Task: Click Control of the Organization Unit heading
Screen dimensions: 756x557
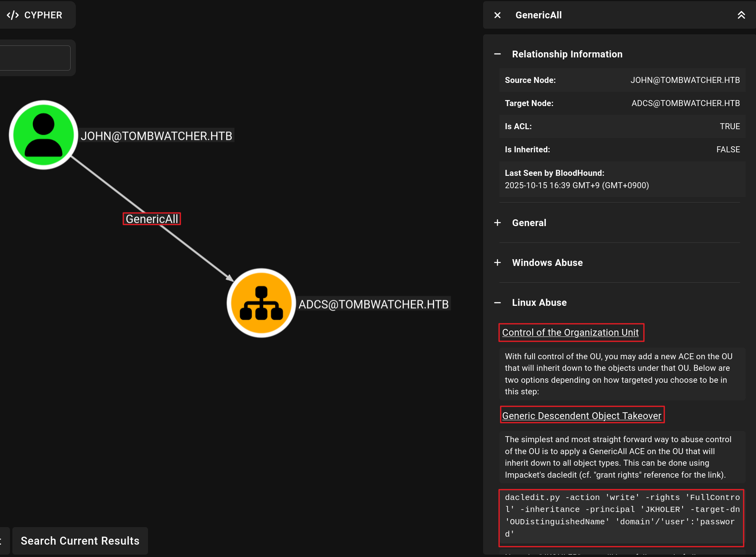Action: pos(570,333)
